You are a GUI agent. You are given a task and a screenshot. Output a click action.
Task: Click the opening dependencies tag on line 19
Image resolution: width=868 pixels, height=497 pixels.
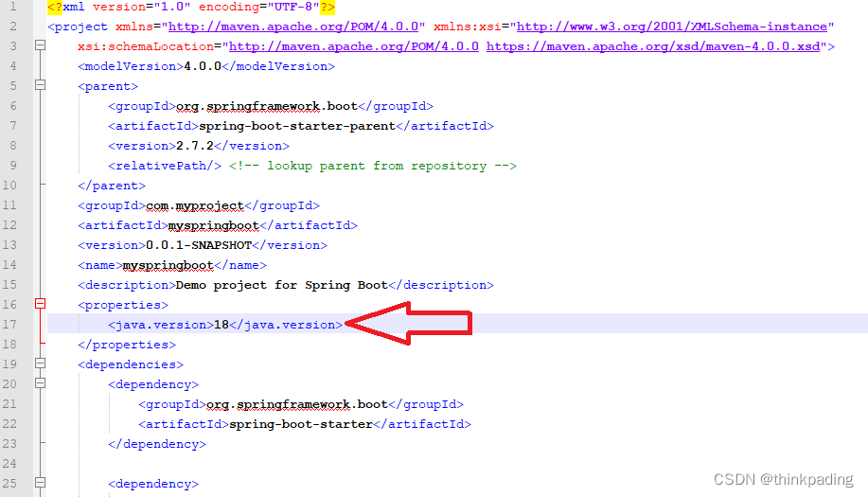(x=131, y=364)
